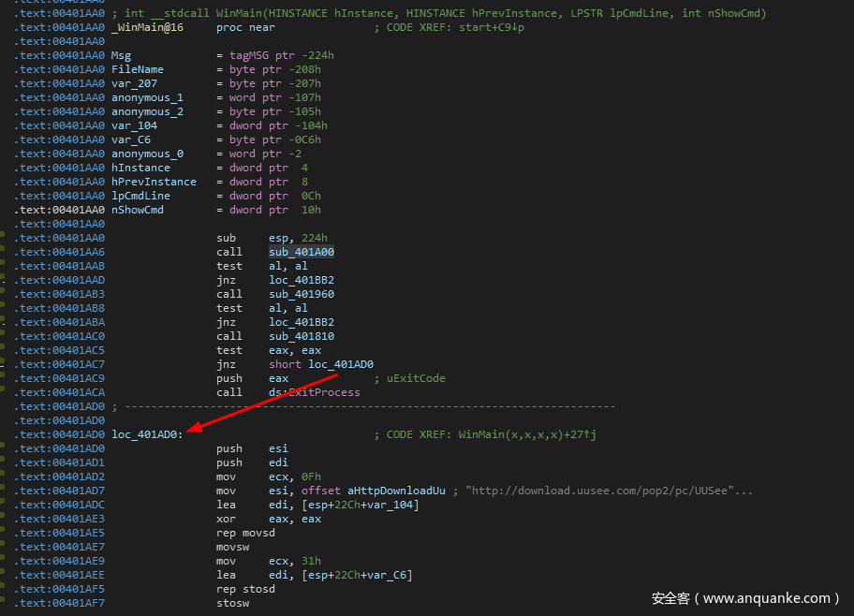Screen dimensions: 854x616
Task: Select the _WinMain@16 proc name
Action: point(147,27)
